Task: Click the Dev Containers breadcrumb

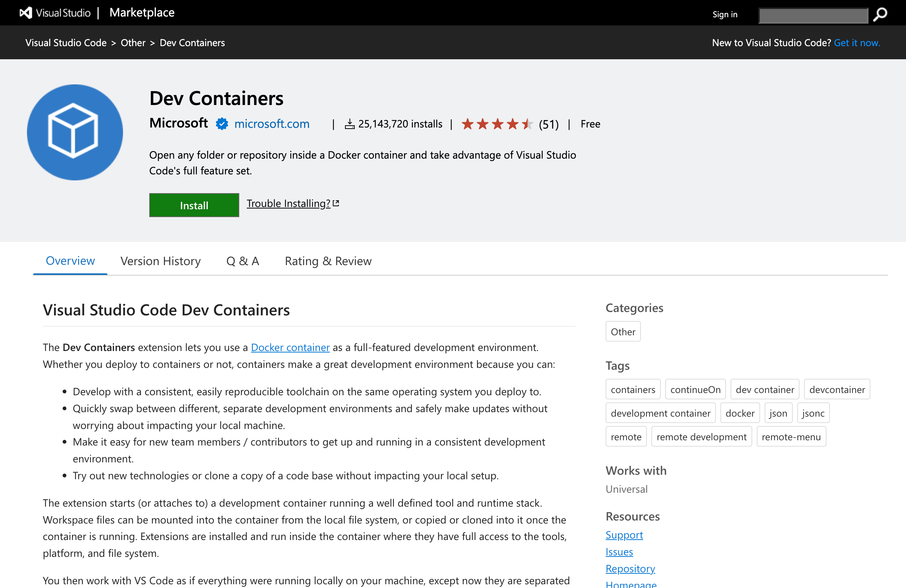Action: 192,43
